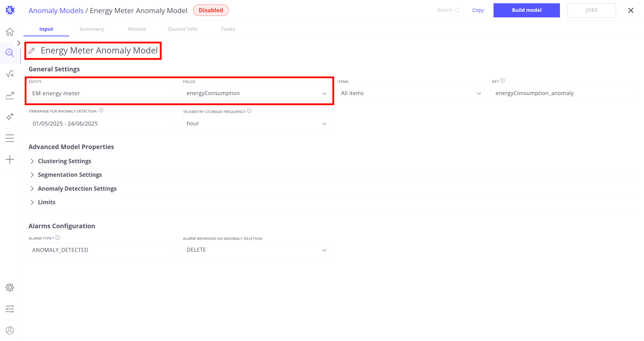Expand Clustering Settings section
This screenshot has height=341, width=644.
(x=64, y=161)
